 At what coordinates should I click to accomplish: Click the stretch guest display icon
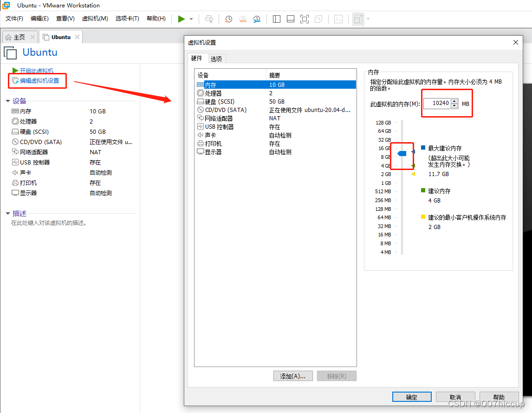[x=358, y=19]
